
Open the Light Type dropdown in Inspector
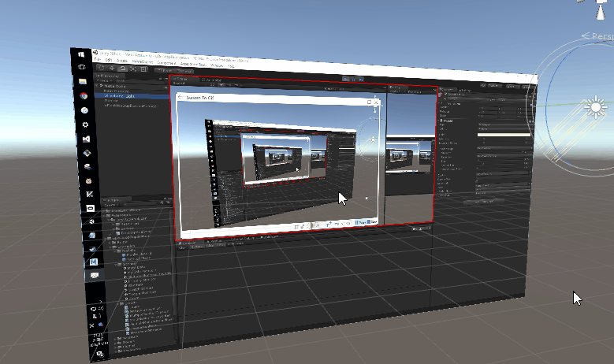click(504, 124)
